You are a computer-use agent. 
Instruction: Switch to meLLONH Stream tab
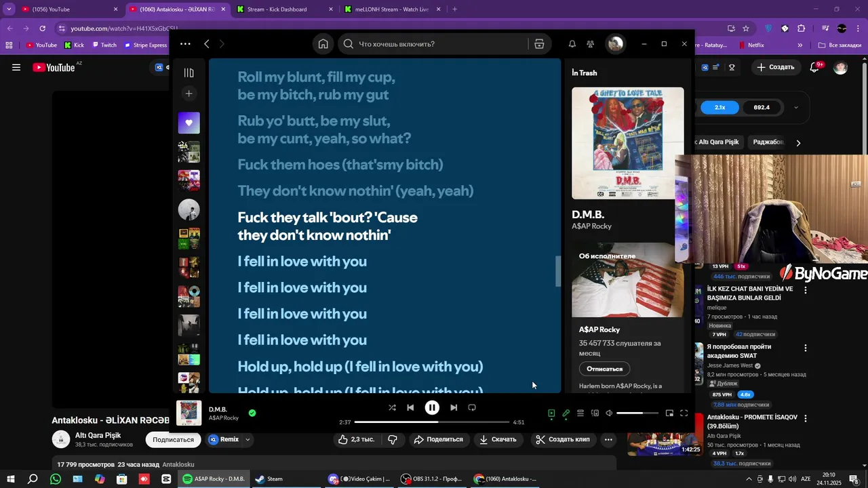point(392,9)
